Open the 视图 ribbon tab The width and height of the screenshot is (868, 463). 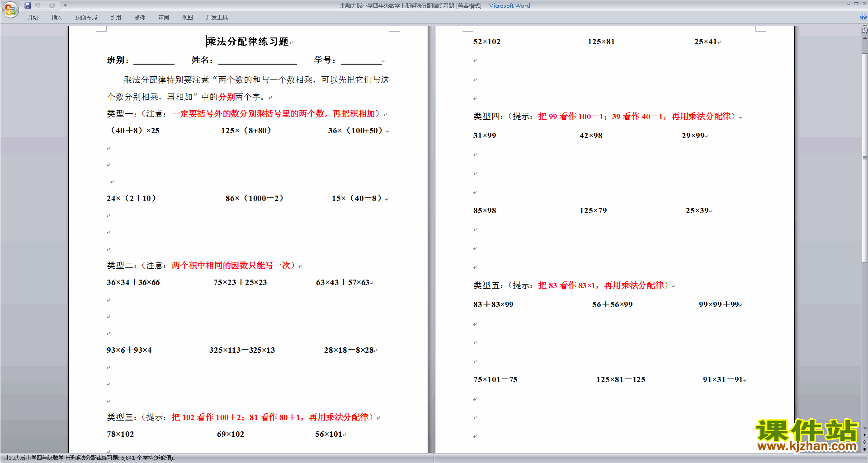coord(187,17)
